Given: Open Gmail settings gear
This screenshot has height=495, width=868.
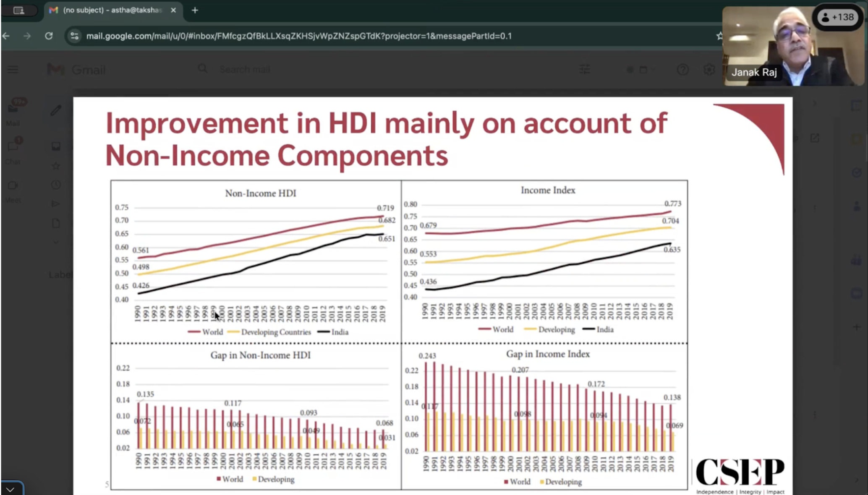Looking at the screenshot, I should point(709,70).
